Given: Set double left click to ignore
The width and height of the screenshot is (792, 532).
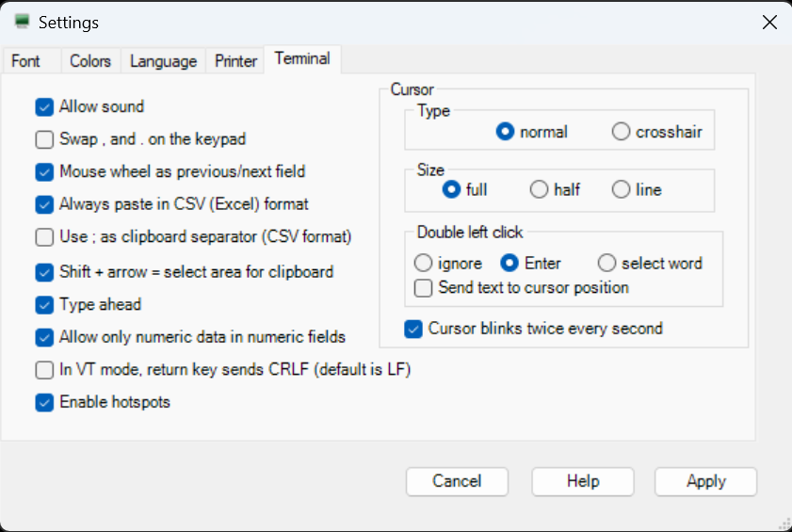Looking at the screenshot, I should [423, 263].
